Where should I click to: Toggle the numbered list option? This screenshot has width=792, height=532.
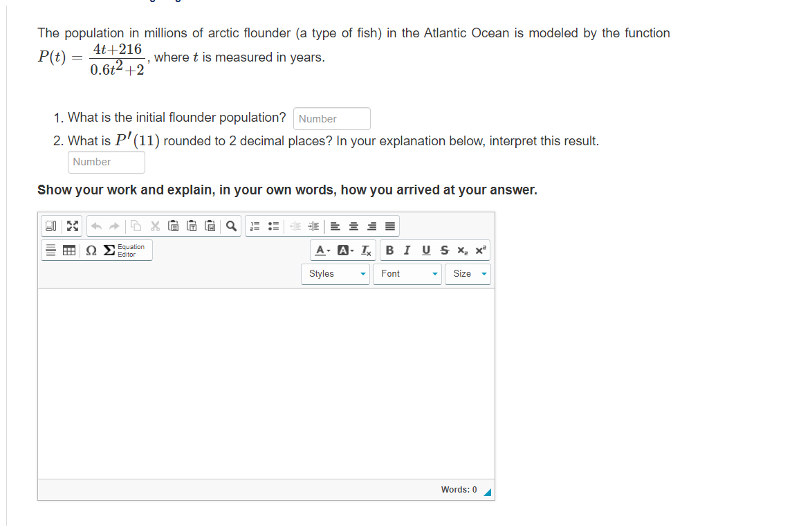coord(254,226)
